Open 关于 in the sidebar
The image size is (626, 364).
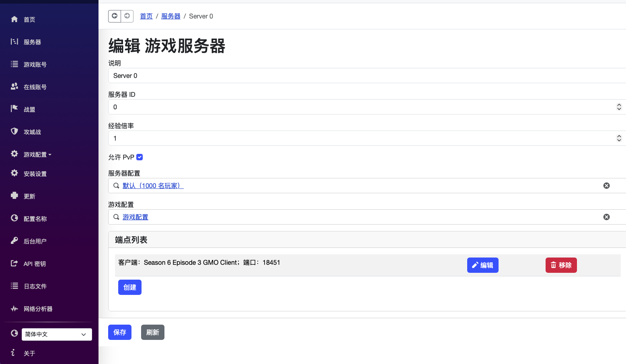pyautogui.click(x=29, y=354)
